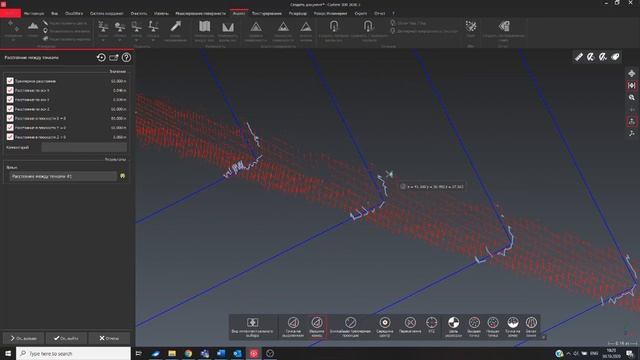Uncheck the distance along X axis checkbox

(x=10, y=90)
